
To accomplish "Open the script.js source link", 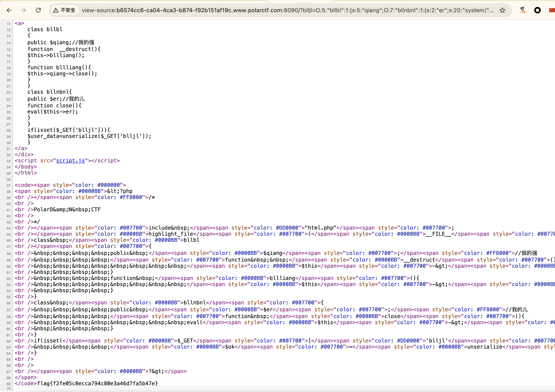I will coord(70,161).
